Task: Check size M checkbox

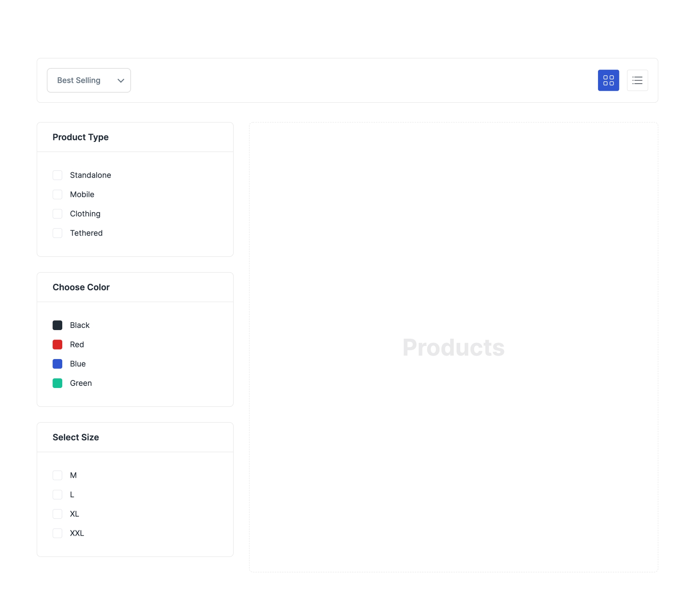Action: 57,475
